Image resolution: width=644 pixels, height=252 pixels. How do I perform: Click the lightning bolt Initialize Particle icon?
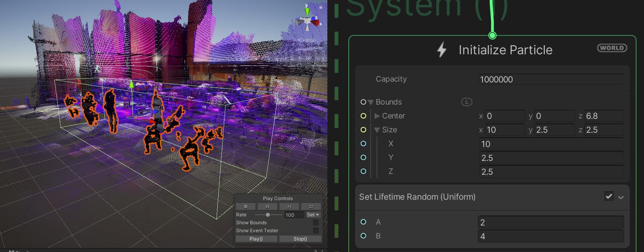[x=442, y=50]
